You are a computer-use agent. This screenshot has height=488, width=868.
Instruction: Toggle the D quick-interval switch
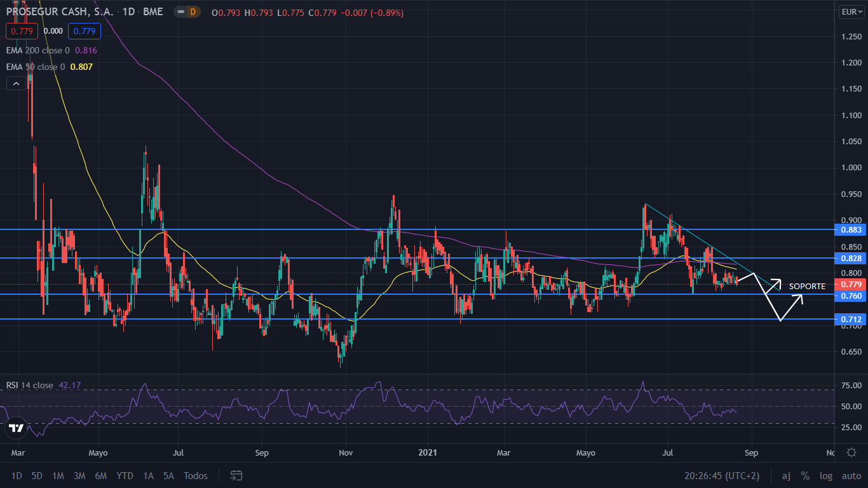click(x=186, y=11)
